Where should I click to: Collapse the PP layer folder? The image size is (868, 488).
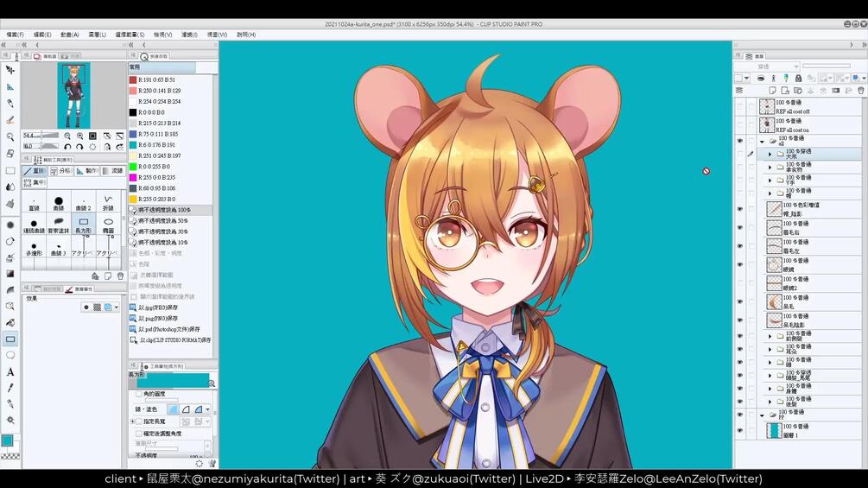point(763,415)
